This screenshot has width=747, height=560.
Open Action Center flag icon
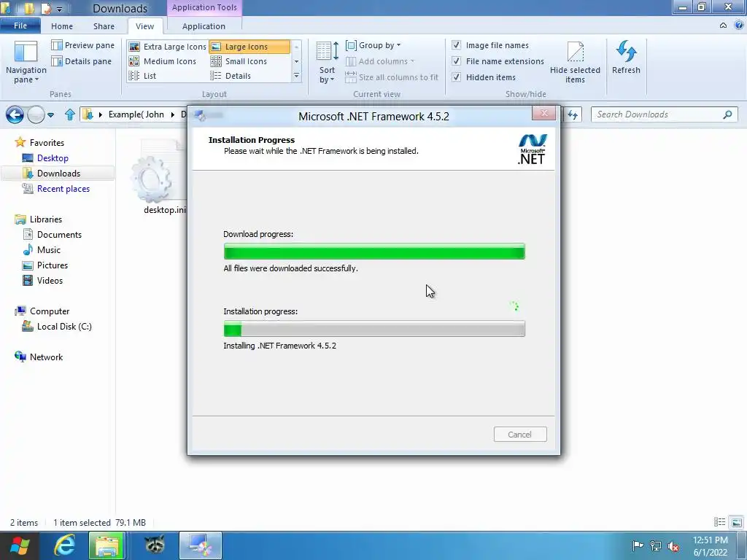click(637, 545)
